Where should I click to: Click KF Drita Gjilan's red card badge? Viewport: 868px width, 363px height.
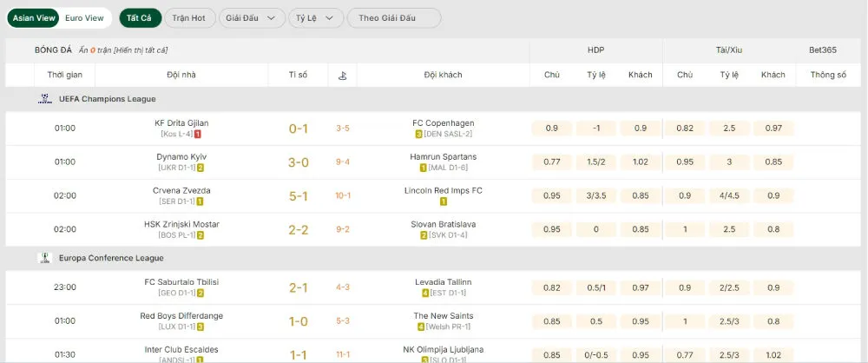tap(198, 135)
